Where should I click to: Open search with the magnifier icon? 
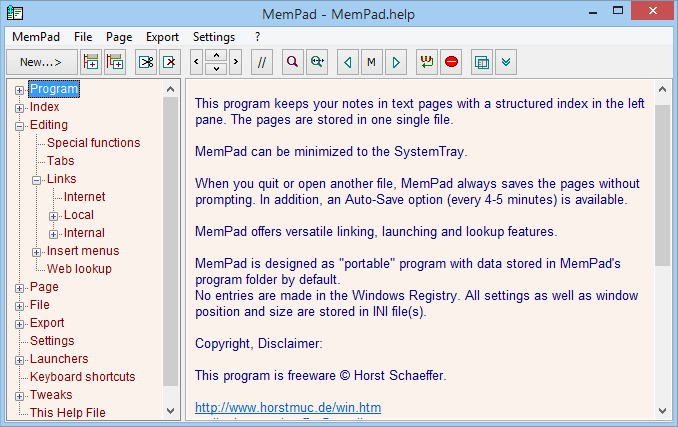click(293, 62)
